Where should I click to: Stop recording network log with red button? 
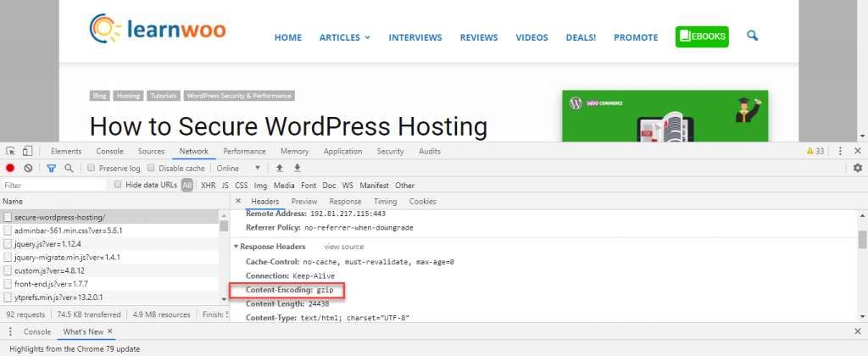pyautogui.click(x=10, y=168)
